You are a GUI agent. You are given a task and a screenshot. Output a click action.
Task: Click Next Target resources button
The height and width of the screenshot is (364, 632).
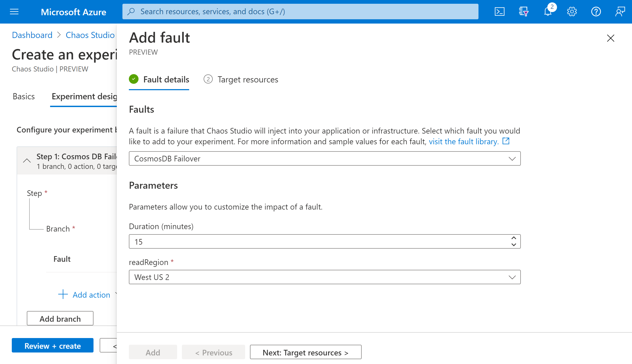(x=306, y=352)
